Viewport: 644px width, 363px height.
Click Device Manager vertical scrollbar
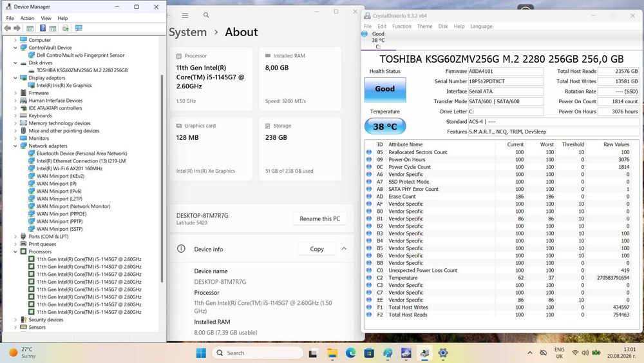pos(162,179)
